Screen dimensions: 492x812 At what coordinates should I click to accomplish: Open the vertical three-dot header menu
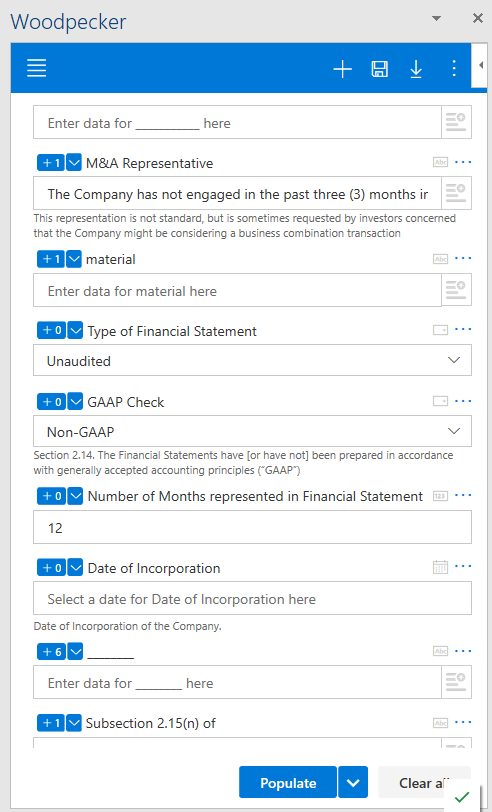click(454, 68)
